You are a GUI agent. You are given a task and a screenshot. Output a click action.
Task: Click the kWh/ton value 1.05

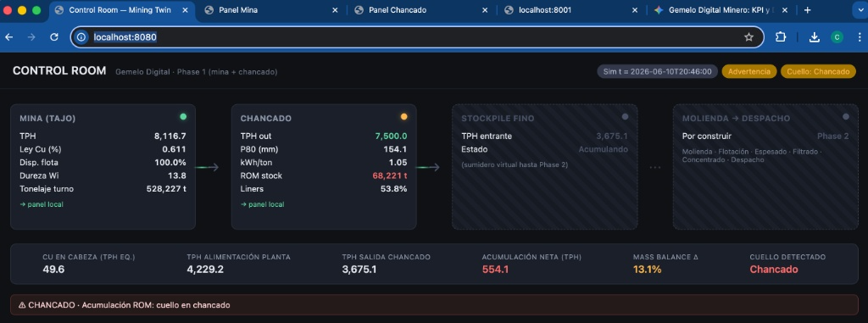pos(398,162)
